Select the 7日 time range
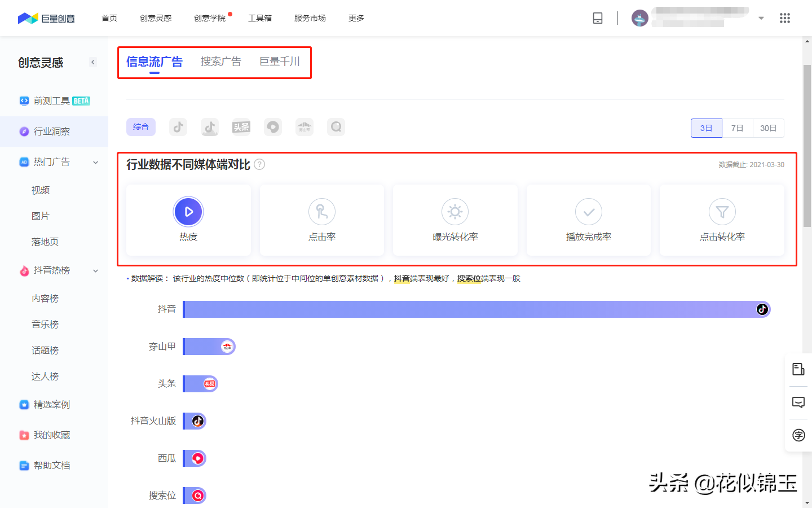The image size is (812, 508). (738, 128)
